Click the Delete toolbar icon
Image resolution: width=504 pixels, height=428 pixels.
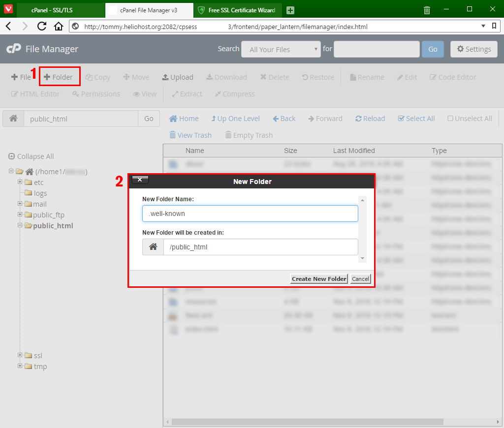tap(275, 77)
